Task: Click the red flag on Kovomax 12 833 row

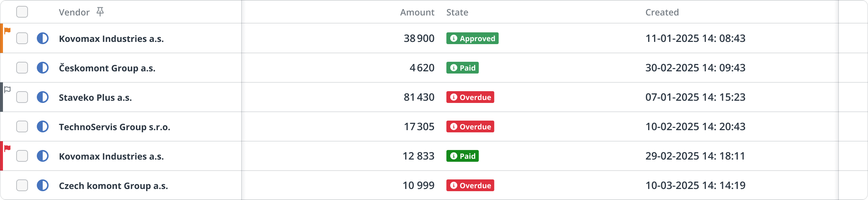Action: (x=7, y=148)
